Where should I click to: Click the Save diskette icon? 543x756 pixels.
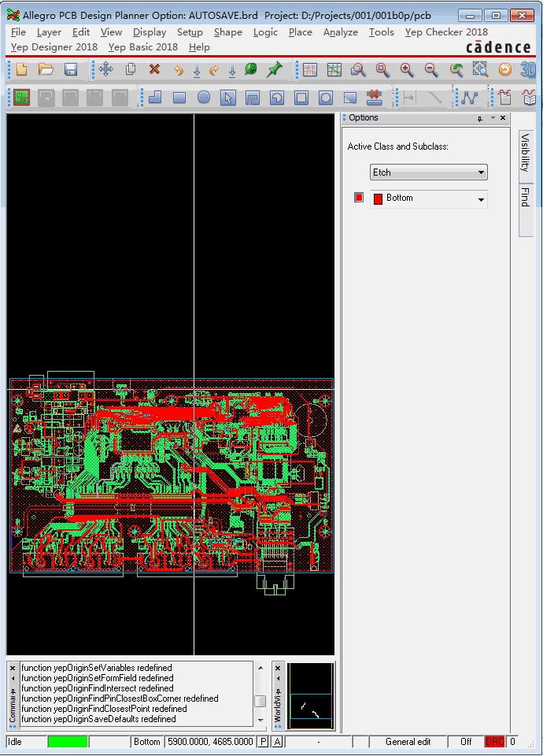tap(71, 69)
